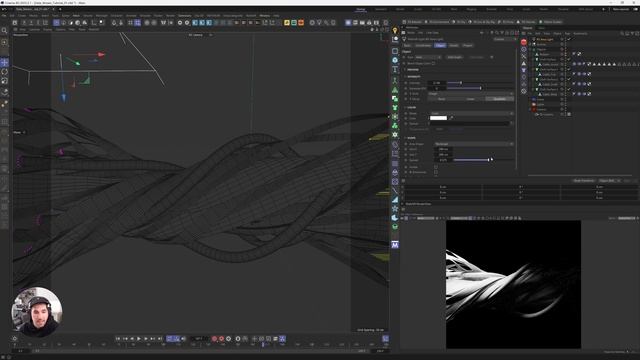Switch to the Takes tab in object manager
640x360 pixels.
(541, 28)
